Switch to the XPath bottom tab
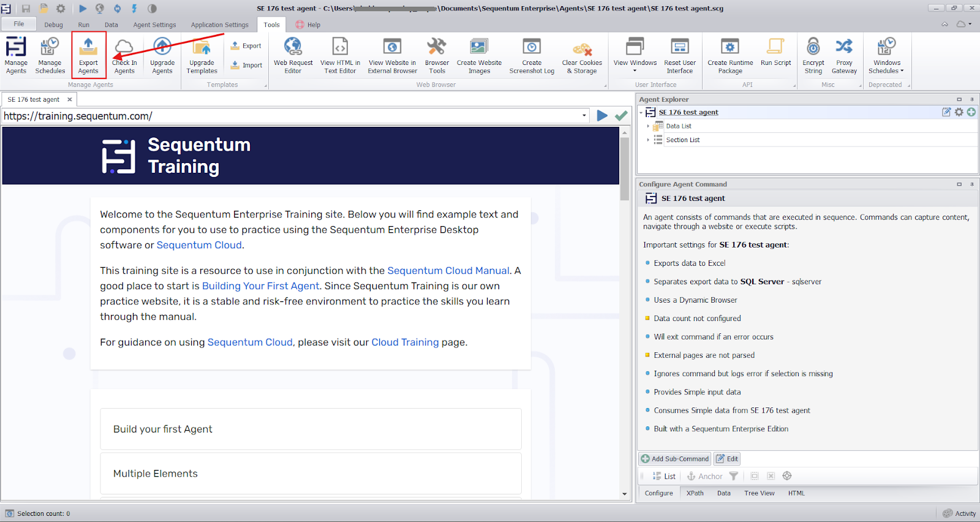The height and width of the screenshot is (522, 980). (695, 493)
